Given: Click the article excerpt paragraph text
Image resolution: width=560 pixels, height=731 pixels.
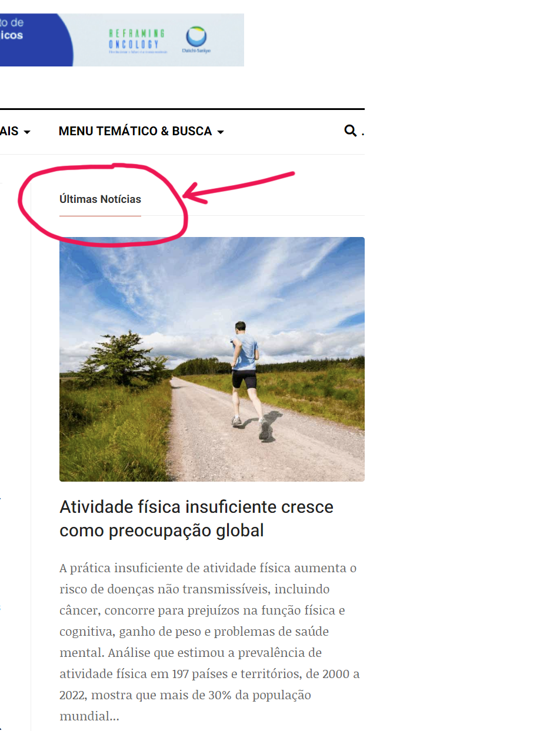Looking at the screenshot, I should (210, 642).
